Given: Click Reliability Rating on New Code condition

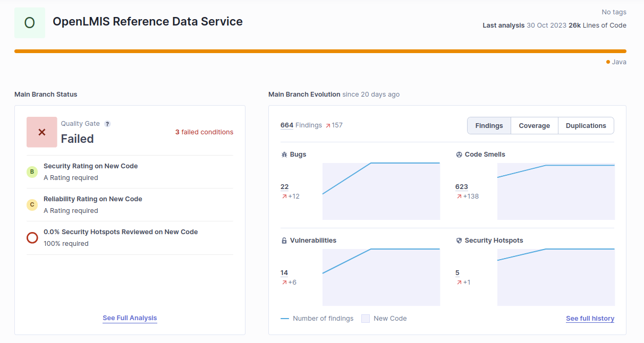Looking at the screenshot, I should click(x=93, y=199).
